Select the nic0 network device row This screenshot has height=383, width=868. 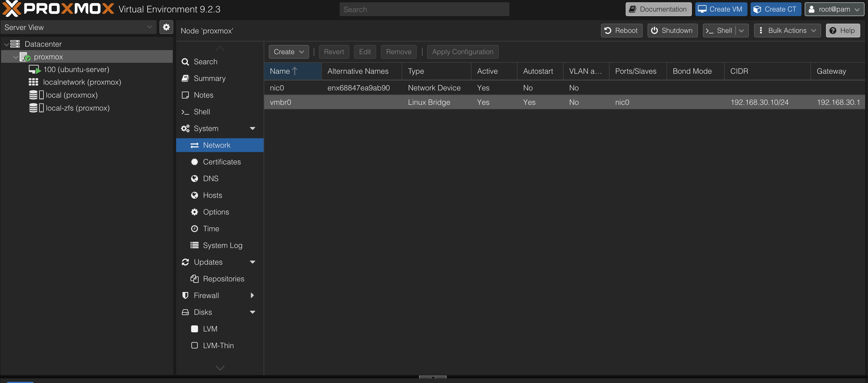coord(564,88)
